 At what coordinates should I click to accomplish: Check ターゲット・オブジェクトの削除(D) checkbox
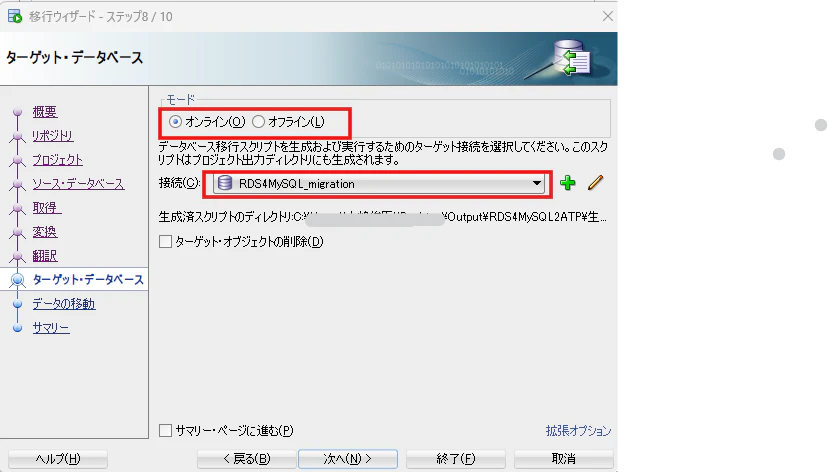click(165, 242)
